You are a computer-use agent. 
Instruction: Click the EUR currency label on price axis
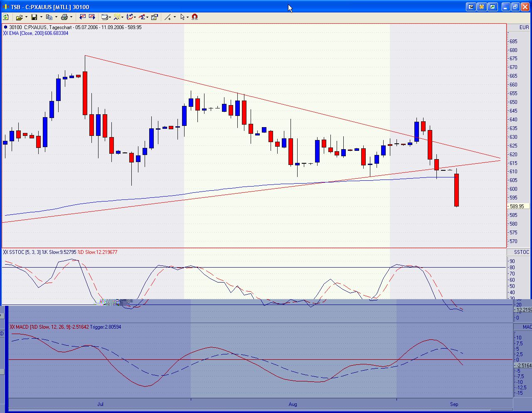tap(524, 27)
